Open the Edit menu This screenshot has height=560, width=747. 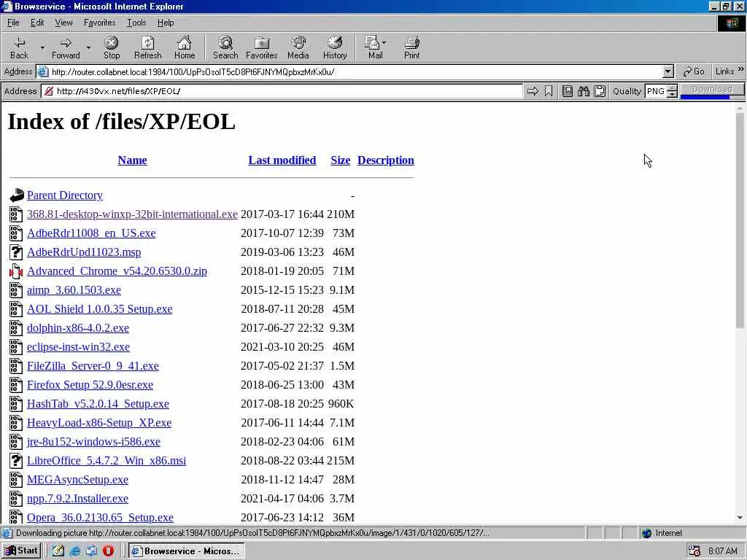pos(37,23)
